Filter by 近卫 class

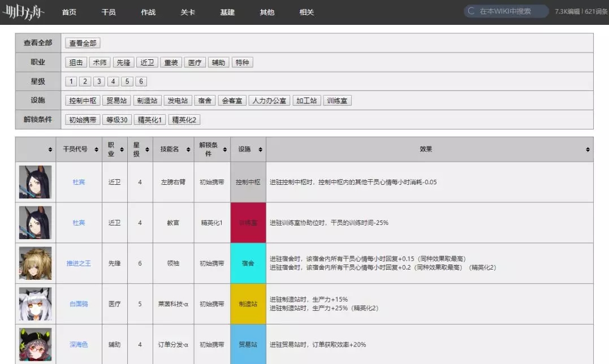[147, 63]
